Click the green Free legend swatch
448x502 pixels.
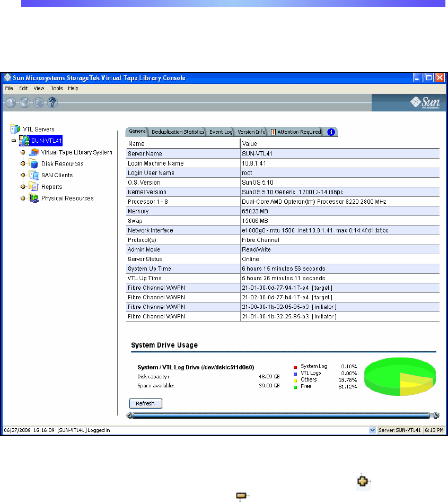tap(295, 387)
